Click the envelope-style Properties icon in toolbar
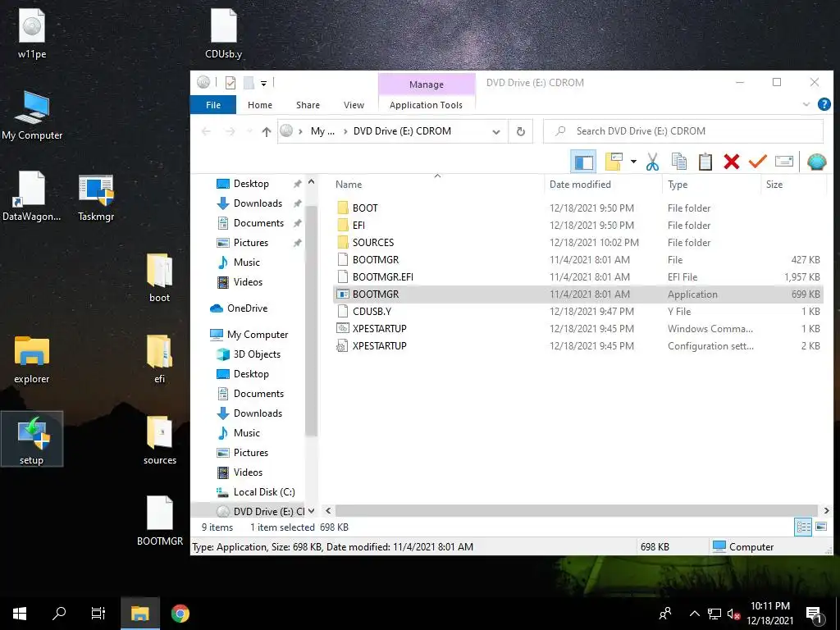 [x=783, y=162]
